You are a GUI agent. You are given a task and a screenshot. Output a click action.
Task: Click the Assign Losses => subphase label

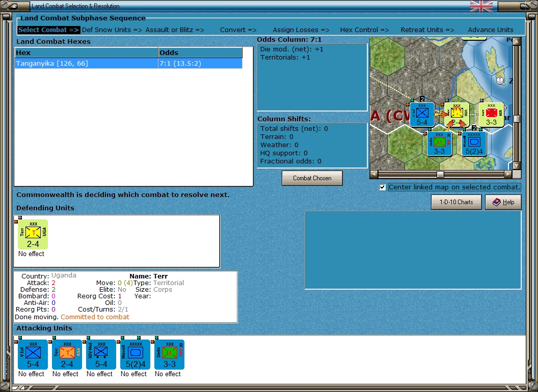point(301,30)
